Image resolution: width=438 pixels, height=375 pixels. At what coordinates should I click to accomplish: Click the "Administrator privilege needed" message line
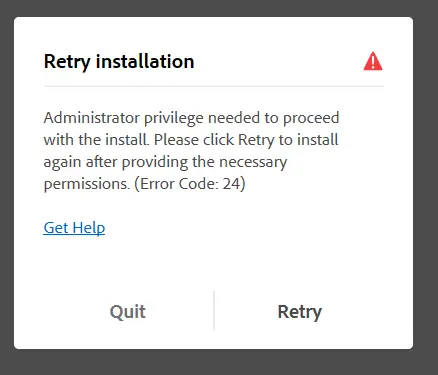point(191,118)
